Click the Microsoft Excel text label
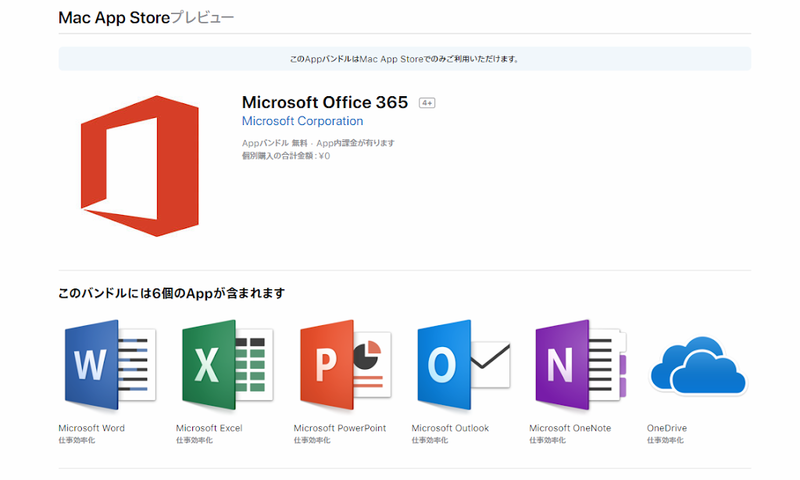 tap(209, 428)
